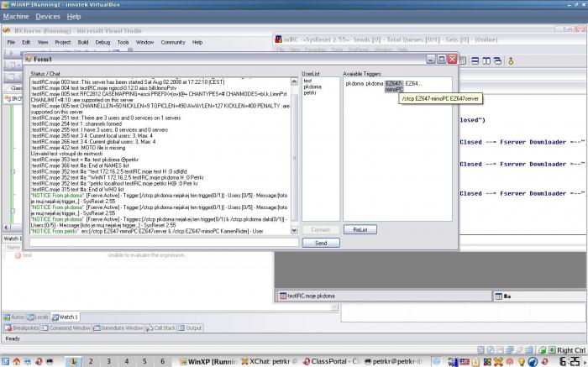Open the Command Window tab
Screen dimensions: 588x367
66,328
